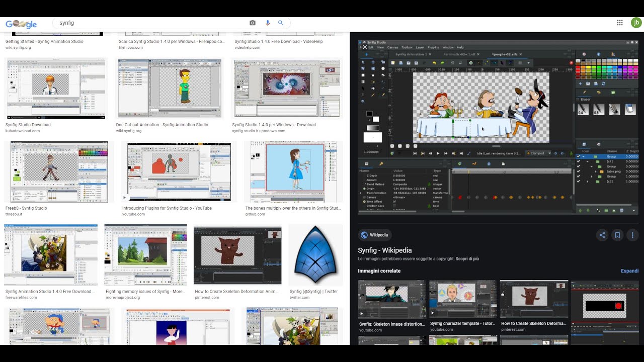The height and width of the screenshot is (362, 644).
Task: Open related Synfig character template thumbnail
Action: (x=463, y=299)
